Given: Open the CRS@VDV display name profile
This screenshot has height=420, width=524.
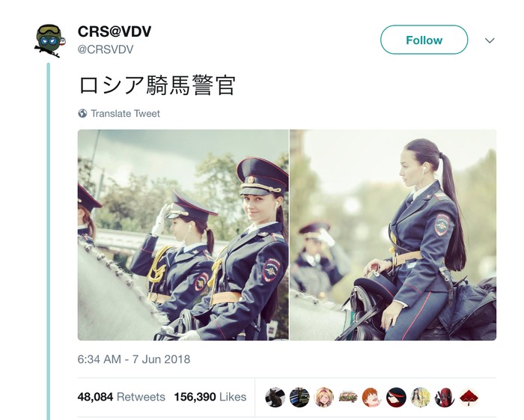Looking at the screenshot, I should [x=115, y=31].
